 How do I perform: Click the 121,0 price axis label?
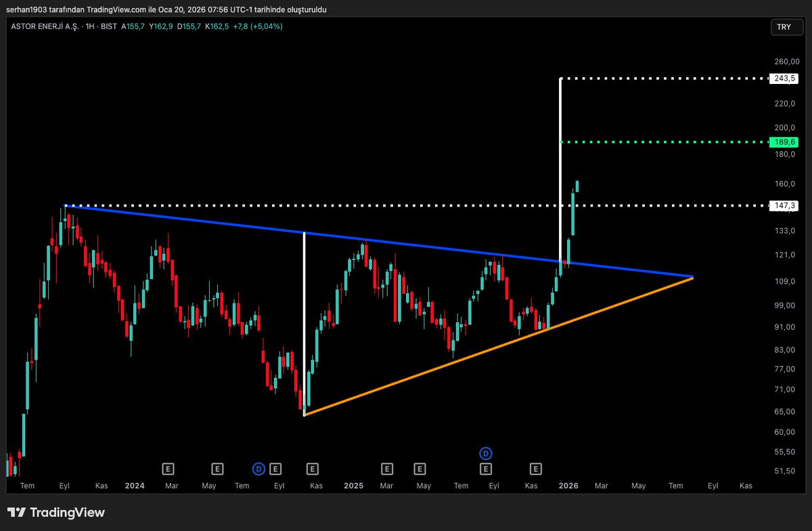tap(785, 255)
